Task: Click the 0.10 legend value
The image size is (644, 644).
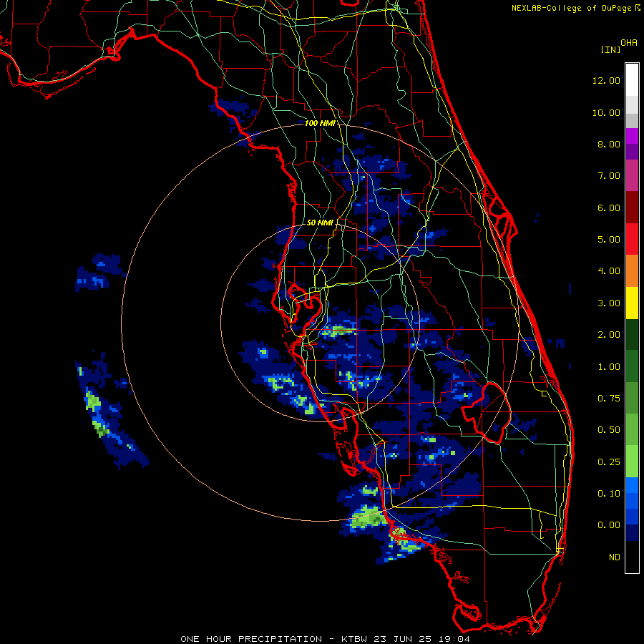Action: [x=608, y=493]
